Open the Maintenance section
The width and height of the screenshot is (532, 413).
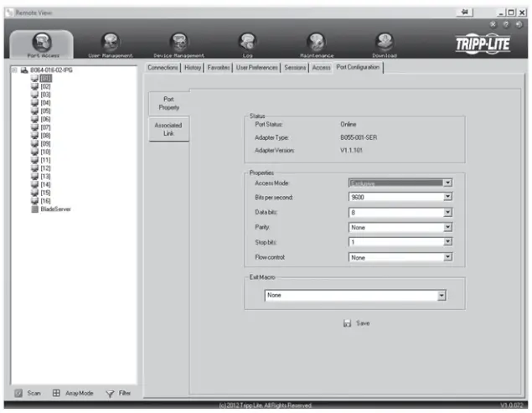[x=316, y=44]
